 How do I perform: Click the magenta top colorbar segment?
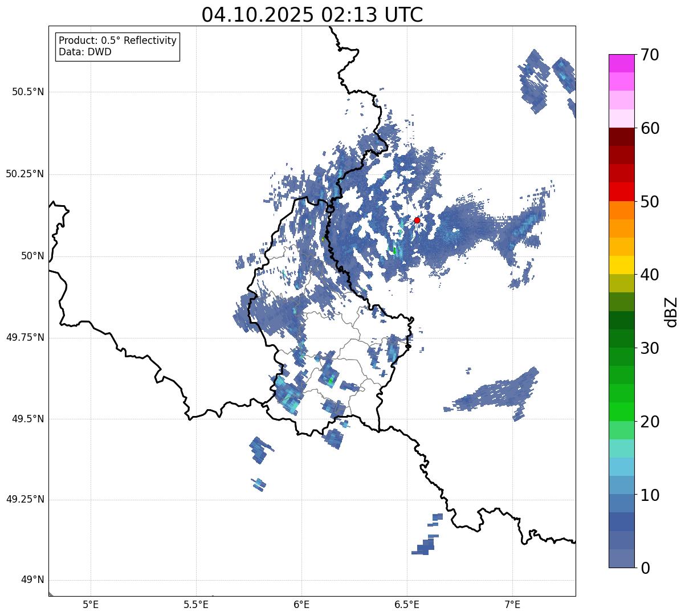coord(622,63)
